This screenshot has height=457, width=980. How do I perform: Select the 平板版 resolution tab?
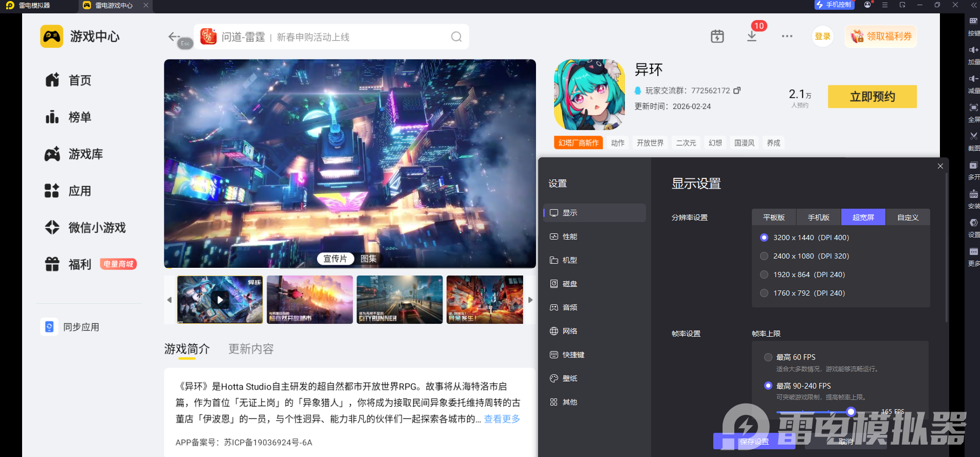pyautogui.click(x=774, y=217)
